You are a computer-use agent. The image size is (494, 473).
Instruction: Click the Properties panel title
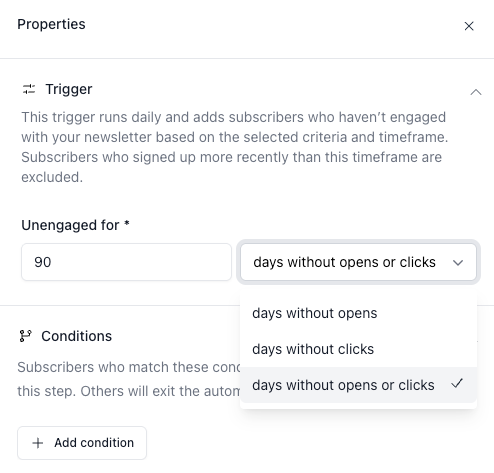[51, 24]
